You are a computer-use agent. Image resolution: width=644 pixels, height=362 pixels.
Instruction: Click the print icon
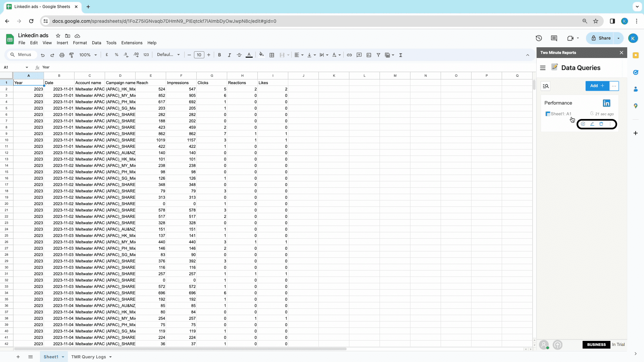[62, 55]
